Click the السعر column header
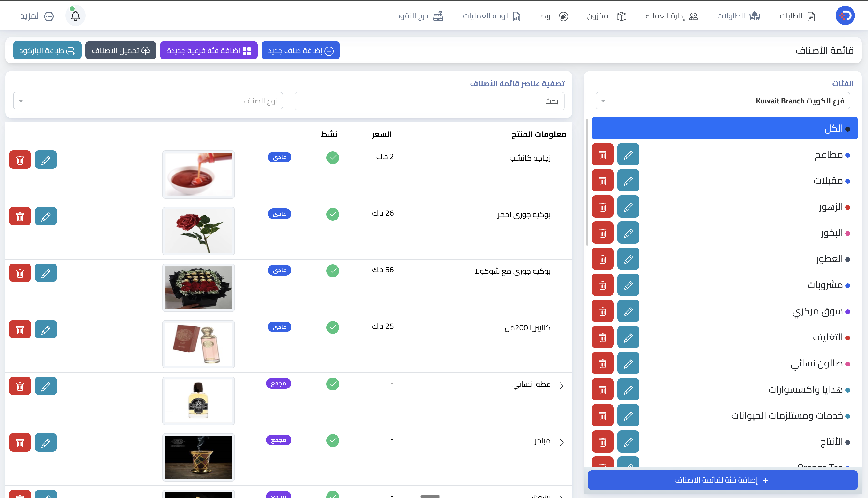Image resolution: width=868 pixels, height=498 pixels. click(x=381, y=134)
